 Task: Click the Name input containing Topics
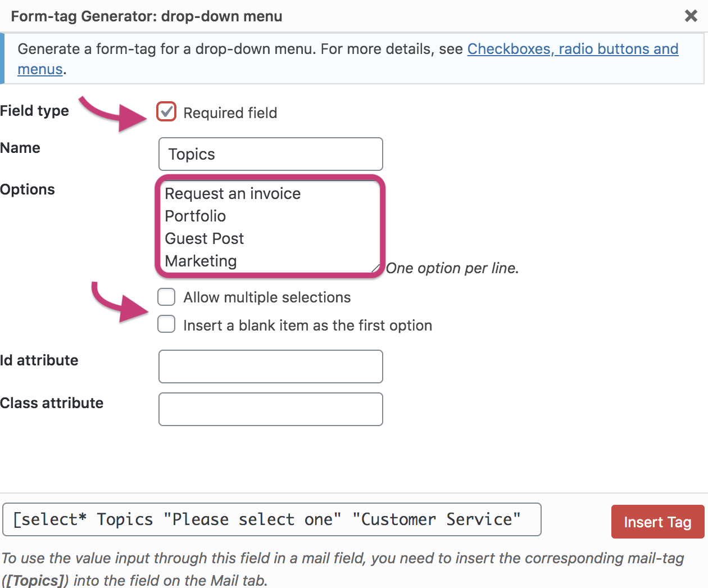(x=271, y=154)
